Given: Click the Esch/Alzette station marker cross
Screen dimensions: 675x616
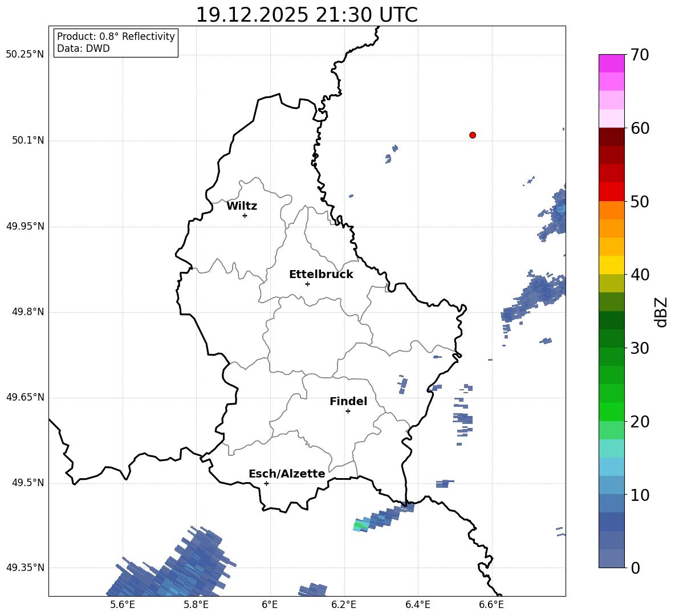Looking at the screenshot, I should [x=266, y=483].
